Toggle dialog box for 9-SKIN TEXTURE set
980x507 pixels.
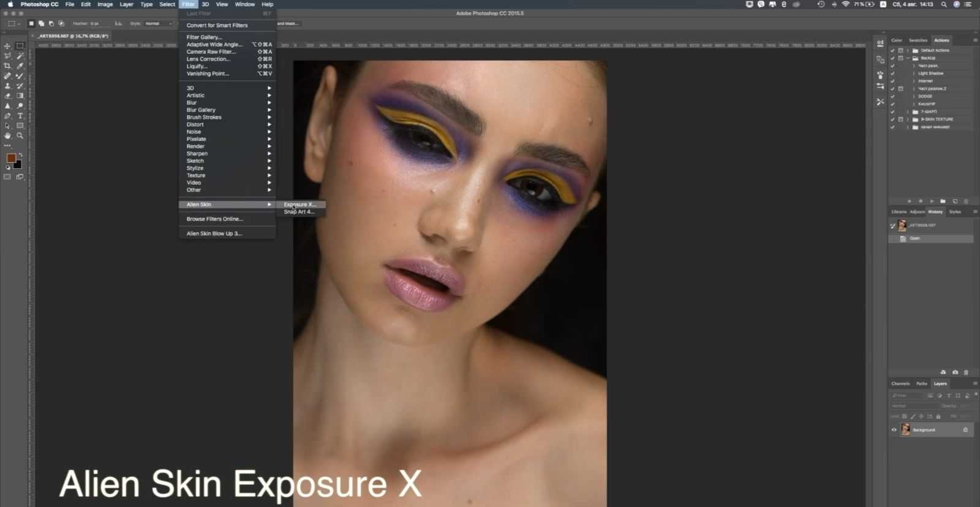click(900, 119)
